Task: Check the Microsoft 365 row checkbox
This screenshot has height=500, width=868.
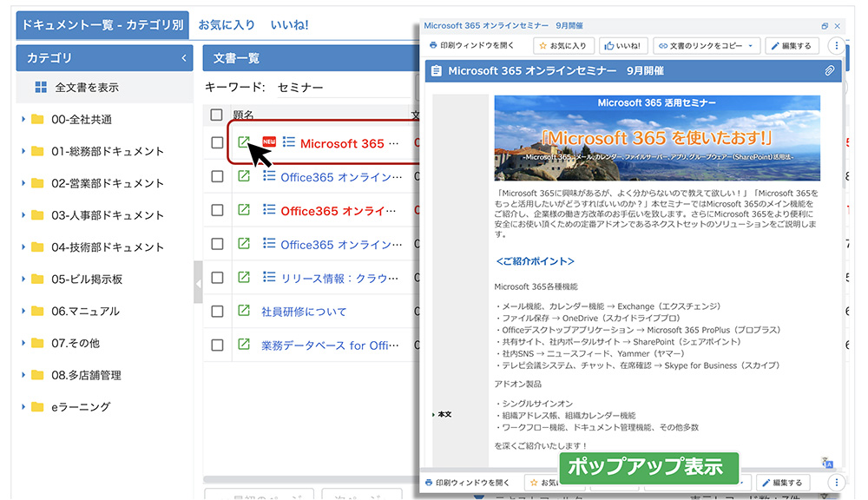Action: 218,142
